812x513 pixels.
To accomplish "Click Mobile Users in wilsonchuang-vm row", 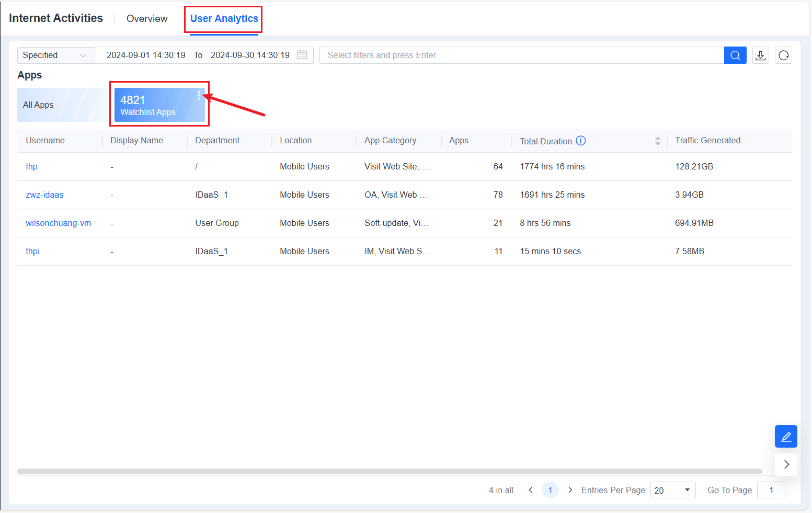I will pos(304,223).
